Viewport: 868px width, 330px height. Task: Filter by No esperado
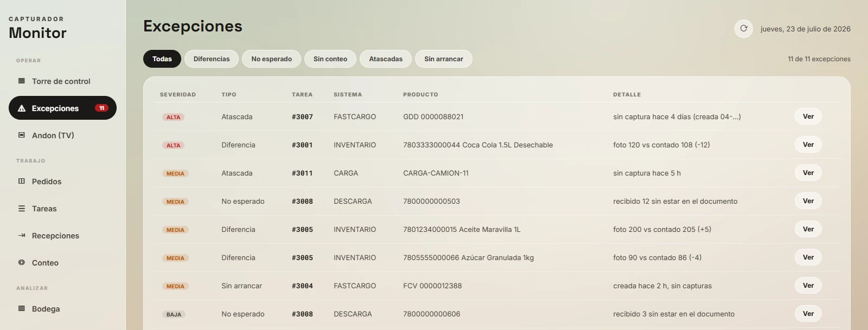[x=272, y=59]
